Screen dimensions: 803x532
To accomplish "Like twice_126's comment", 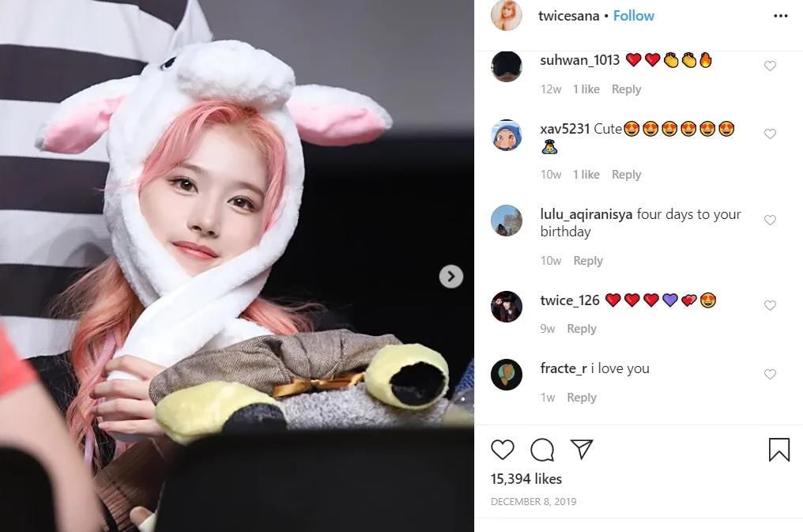I will pyautogui.click(x=770, y=305).
